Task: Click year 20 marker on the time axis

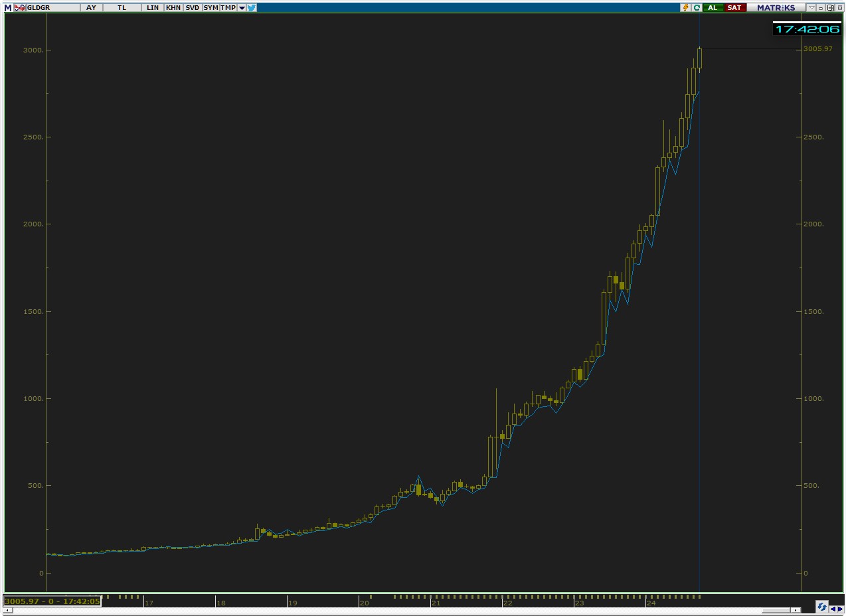Action: click(364, 603)
